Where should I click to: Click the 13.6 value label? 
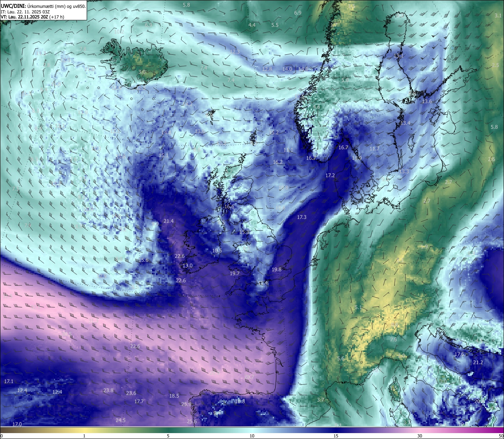pos(427,102)
